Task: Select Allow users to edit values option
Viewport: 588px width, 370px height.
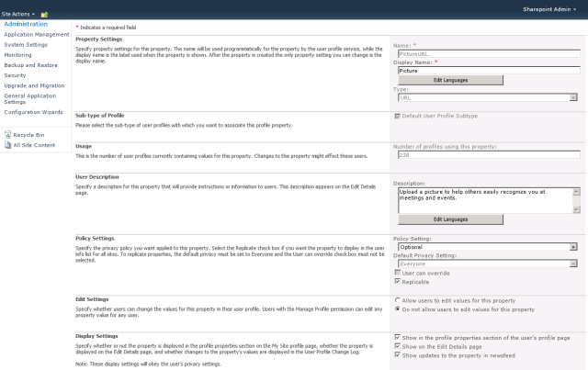Action: click(x=396, y=300)
